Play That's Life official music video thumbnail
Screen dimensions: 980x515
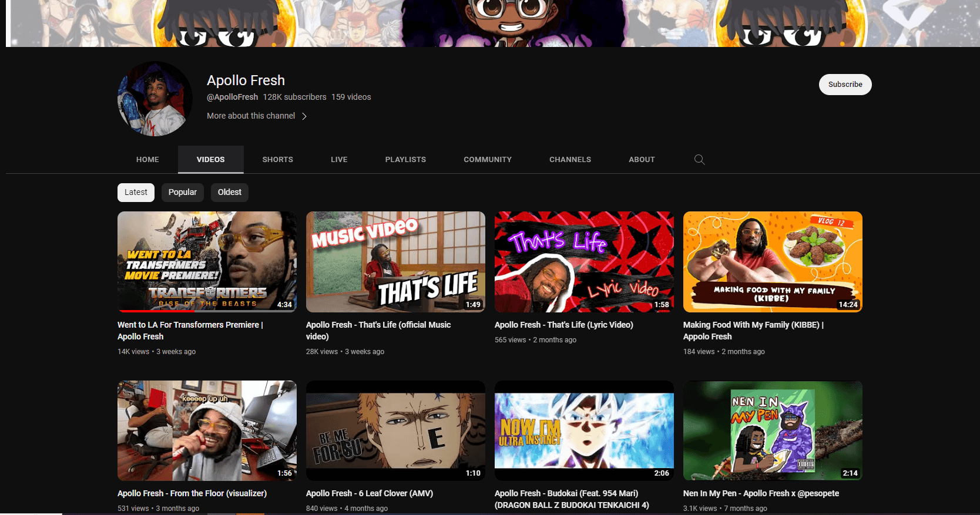[395, 262]
